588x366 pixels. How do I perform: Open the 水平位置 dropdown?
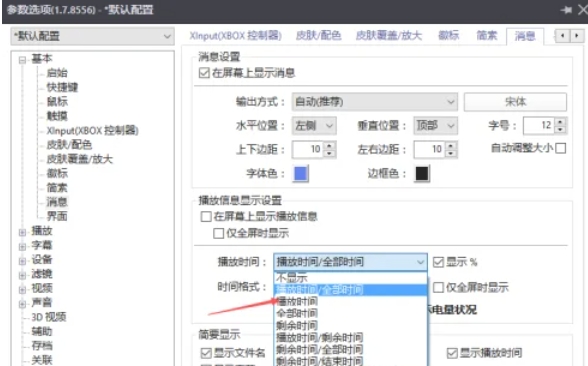314,126
